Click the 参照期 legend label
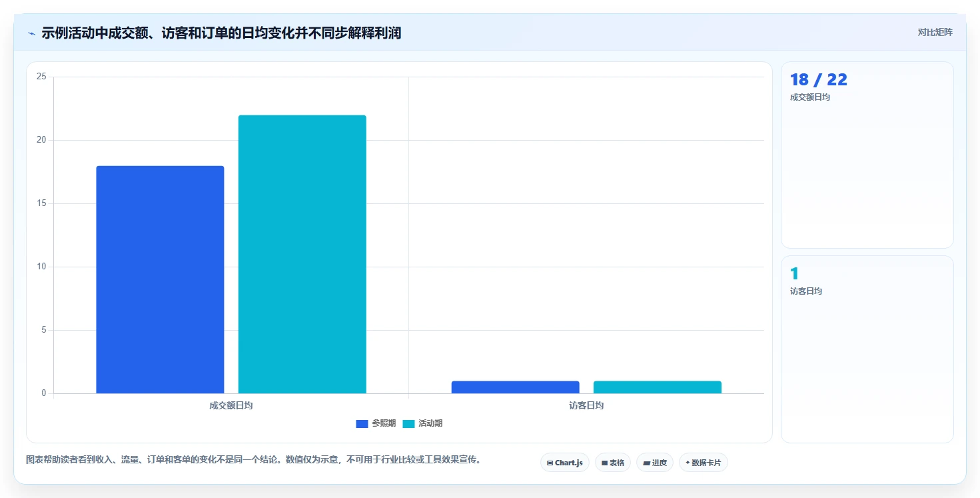The image size is (980, 498). tap(384, 424)
